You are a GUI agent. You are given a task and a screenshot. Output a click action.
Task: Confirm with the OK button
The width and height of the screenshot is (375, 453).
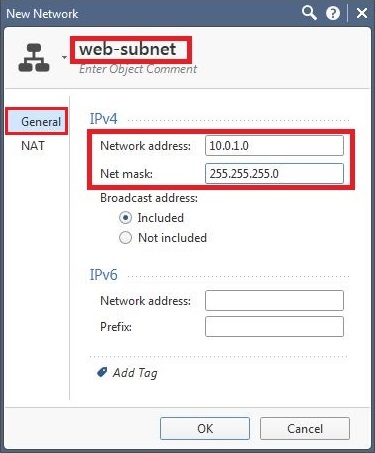coord(205,429)
